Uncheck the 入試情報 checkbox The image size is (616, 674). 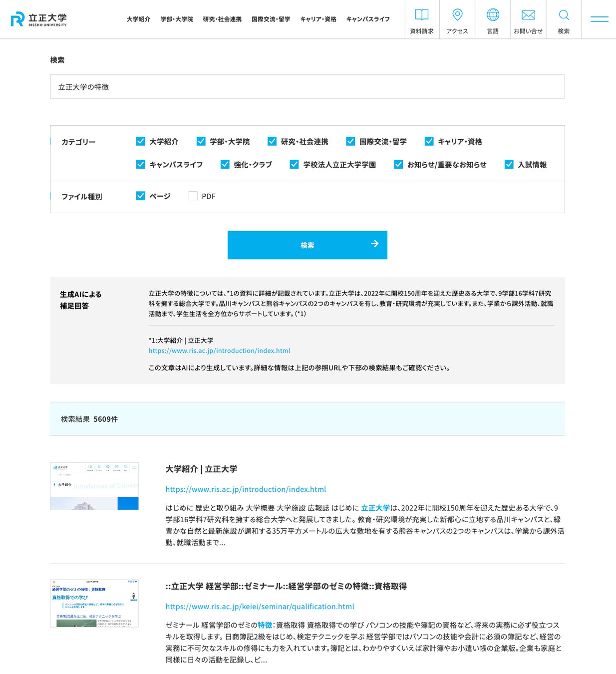[509, 164]
